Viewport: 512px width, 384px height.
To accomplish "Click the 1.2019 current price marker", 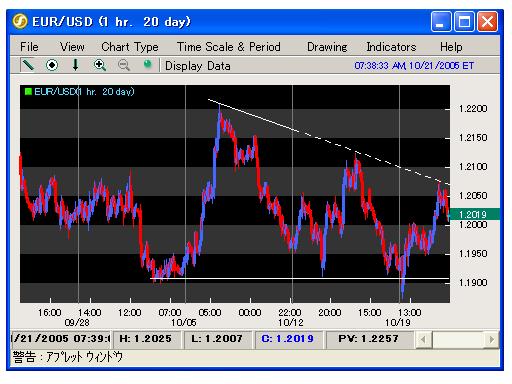I will 474,214.
